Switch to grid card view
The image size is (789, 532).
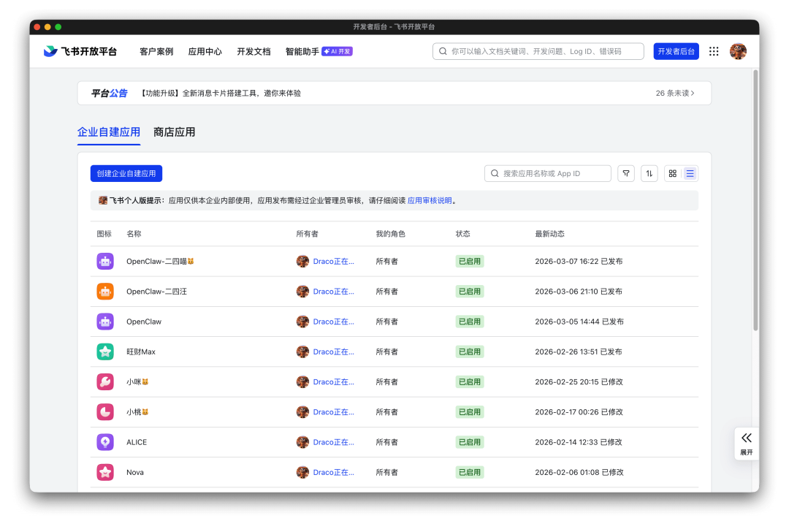(x=673, y=173)
